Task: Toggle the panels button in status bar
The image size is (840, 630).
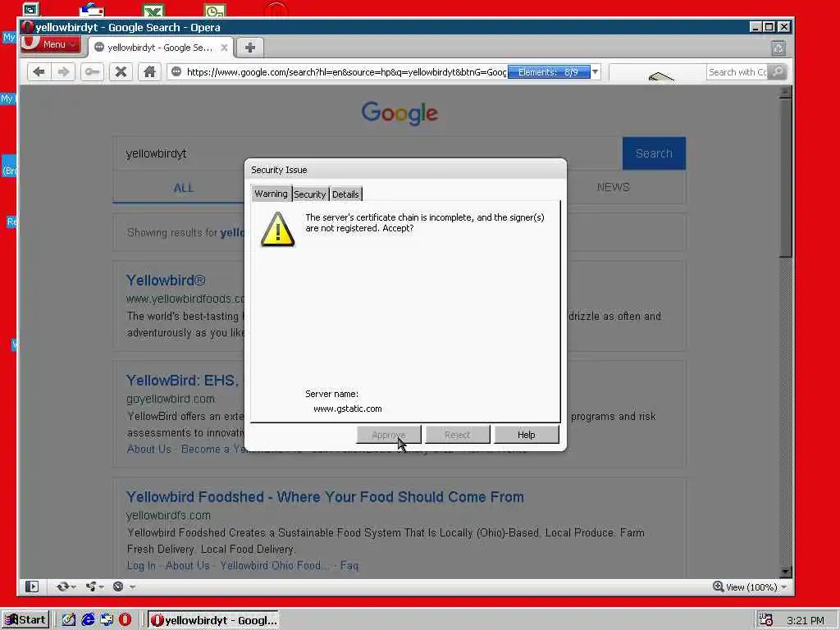Action: tap(32, 587)
